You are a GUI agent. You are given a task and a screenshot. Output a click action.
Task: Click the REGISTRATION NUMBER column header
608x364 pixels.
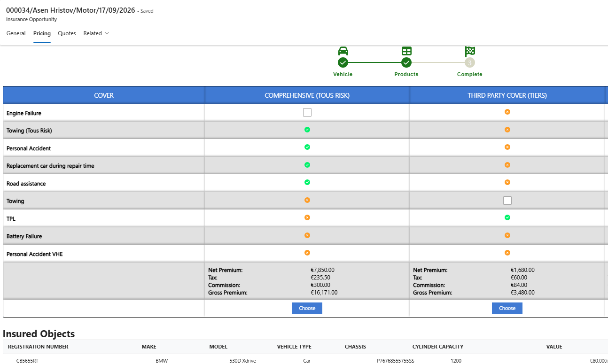(38, 347)
